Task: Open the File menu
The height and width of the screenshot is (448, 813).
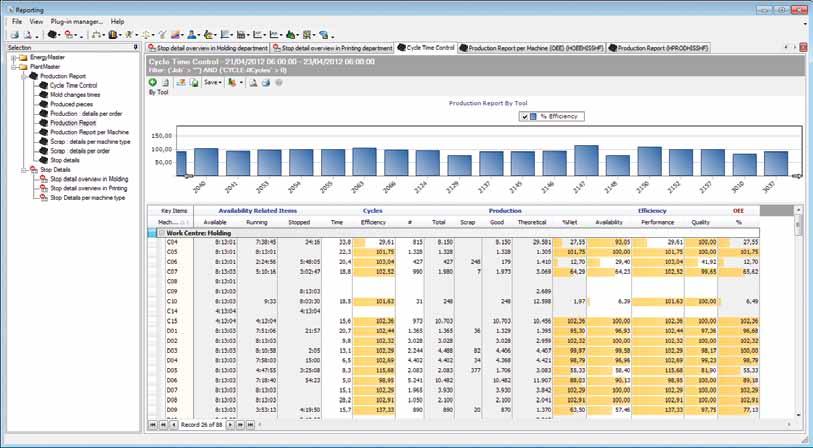Action: (x=17, y=22)
